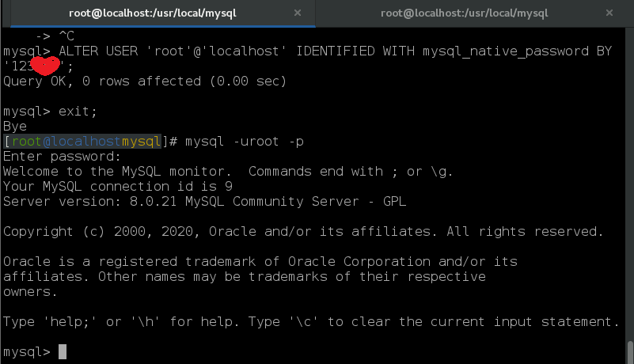This screenshot has height=364, width=634.
Task: Click the 'Server version: 8.0.21' line
Action: [204, 201]
